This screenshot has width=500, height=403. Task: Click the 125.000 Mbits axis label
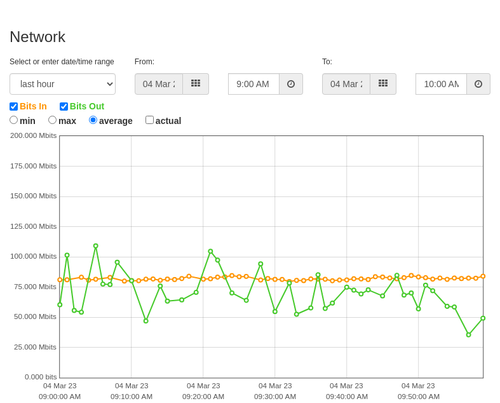[33, 226]
